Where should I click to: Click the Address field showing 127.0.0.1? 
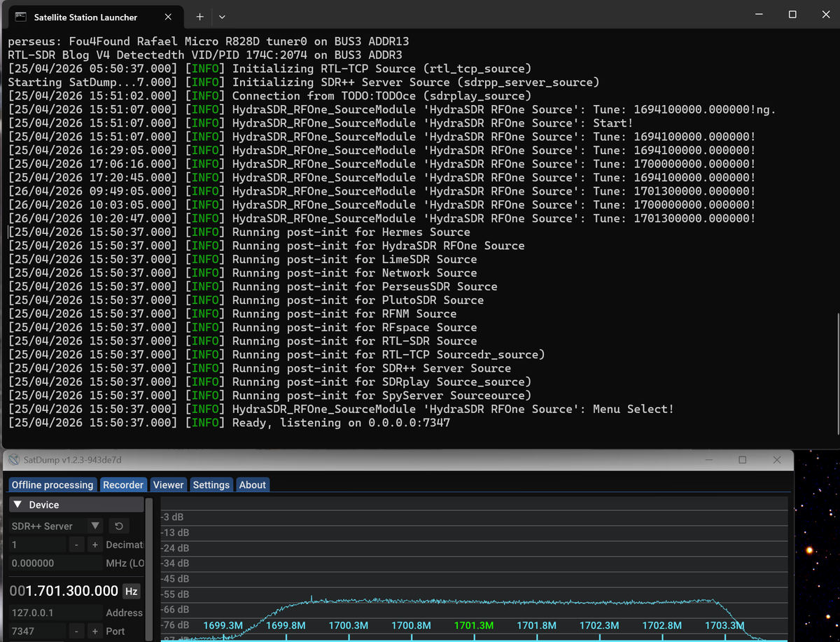pyautogui.click(x=56, y=613)
